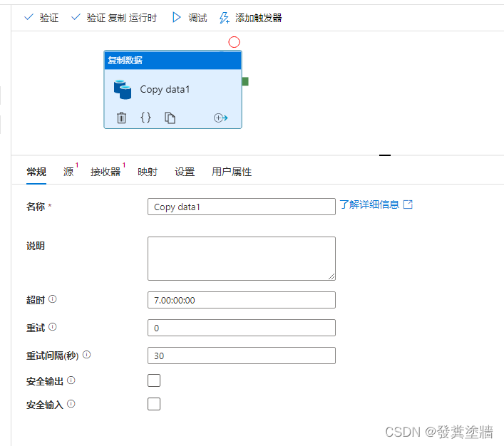This screenshot has width=504, height=446.
Task: Click the red breakpoint circle on the activity
Action: (234, 42)
